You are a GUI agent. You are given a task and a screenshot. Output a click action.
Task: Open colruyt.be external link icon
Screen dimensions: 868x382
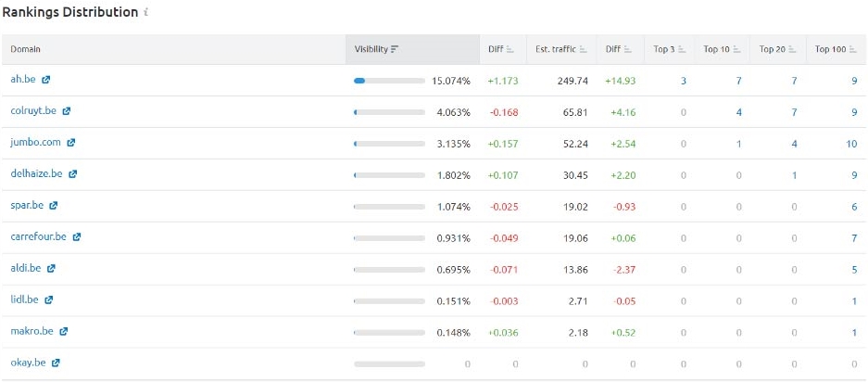(x=67, y=111)
